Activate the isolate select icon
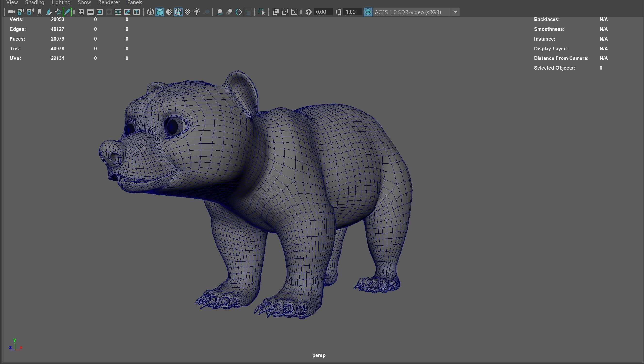The height and width of the screenshot is (364, 644). click(x=262, y=12)
